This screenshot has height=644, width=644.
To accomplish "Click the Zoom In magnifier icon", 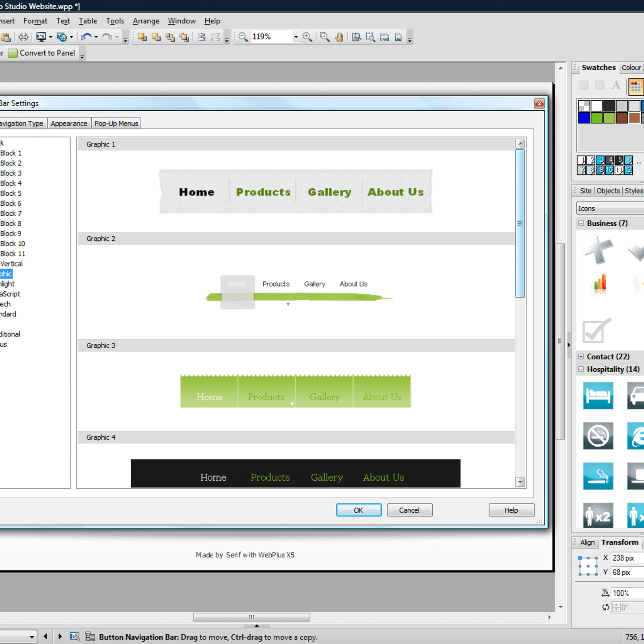I will coord(308,37).
